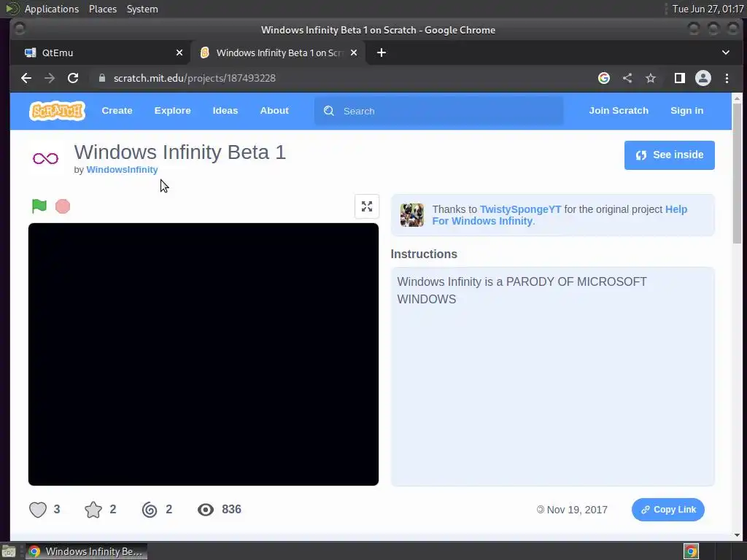Screen dimensions: 747x560
Task: Click the red stop button
Action: (63, 206)
